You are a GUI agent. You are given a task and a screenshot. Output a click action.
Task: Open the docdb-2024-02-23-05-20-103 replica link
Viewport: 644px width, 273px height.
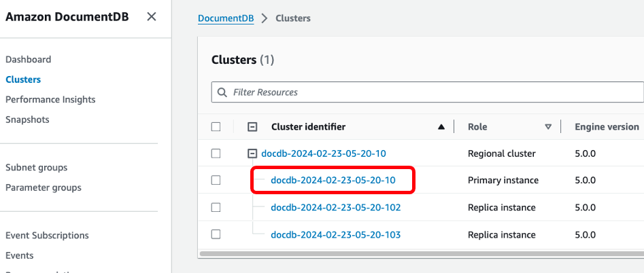pos(335,235)
